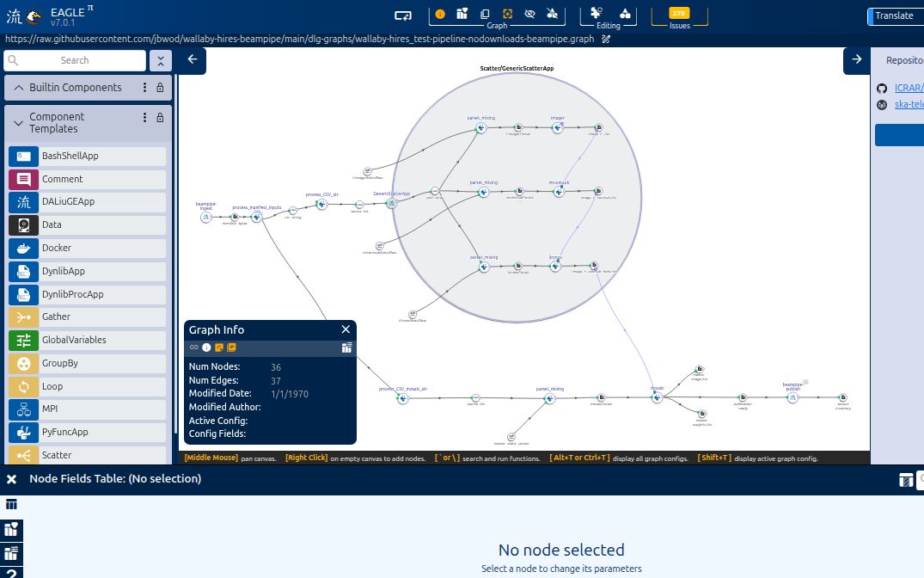This screenshot has width=924, height=578.
Task: Toggle the Builtin Components lock icon
Action: [x=160, y=87]
